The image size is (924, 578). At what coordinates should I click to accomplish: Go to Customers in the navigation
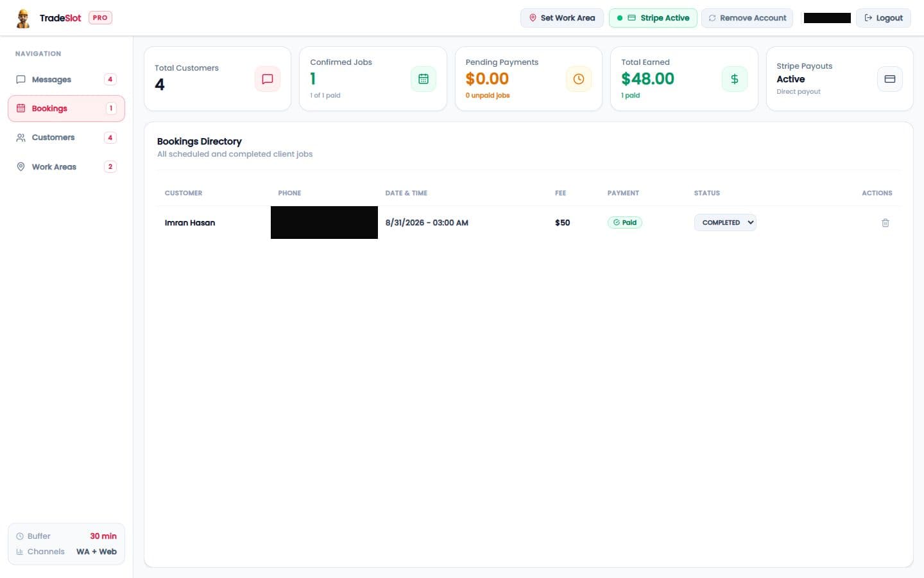pos(66,137)
